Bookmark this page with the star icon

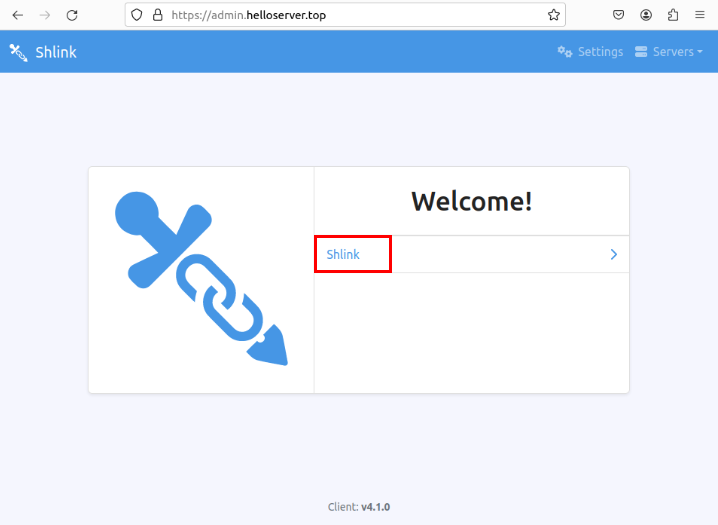pyautogui.click(x=554, y=15)
